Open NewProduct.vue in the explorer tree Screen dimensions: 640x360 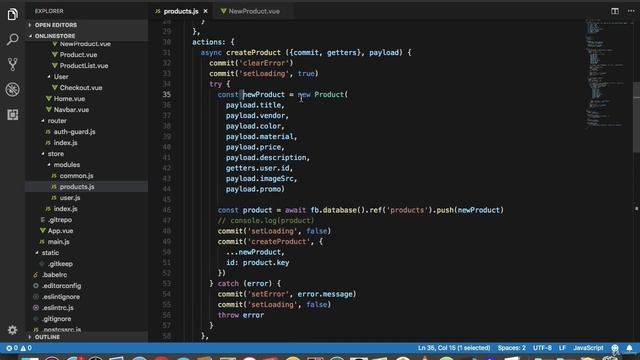click(x=85, y=44)
